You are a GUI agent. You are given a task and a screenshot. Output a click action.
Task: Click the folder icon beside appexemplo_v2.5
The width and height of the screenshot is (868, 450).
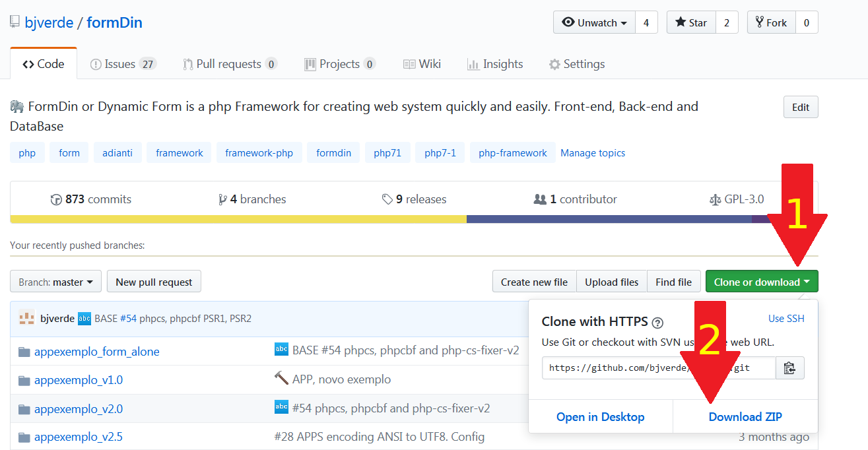pyautogui.click(x=24, y=437)
